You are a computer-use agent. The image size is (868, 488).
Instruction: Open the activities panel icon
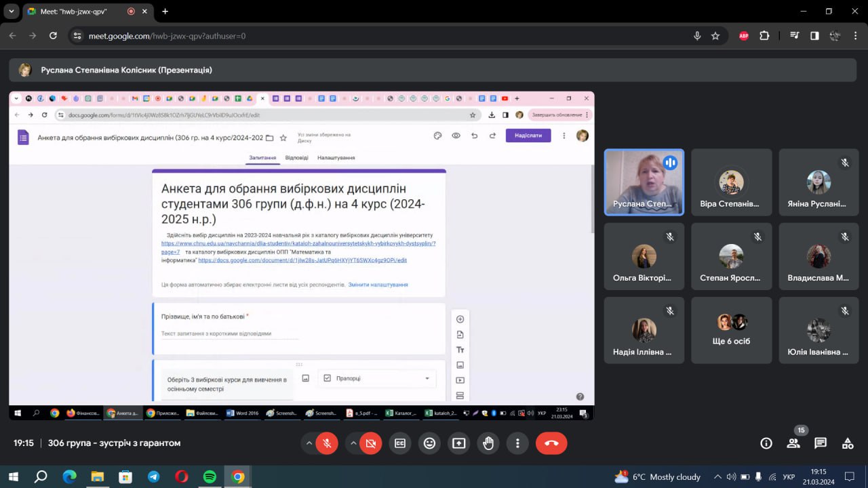[848, 443]
